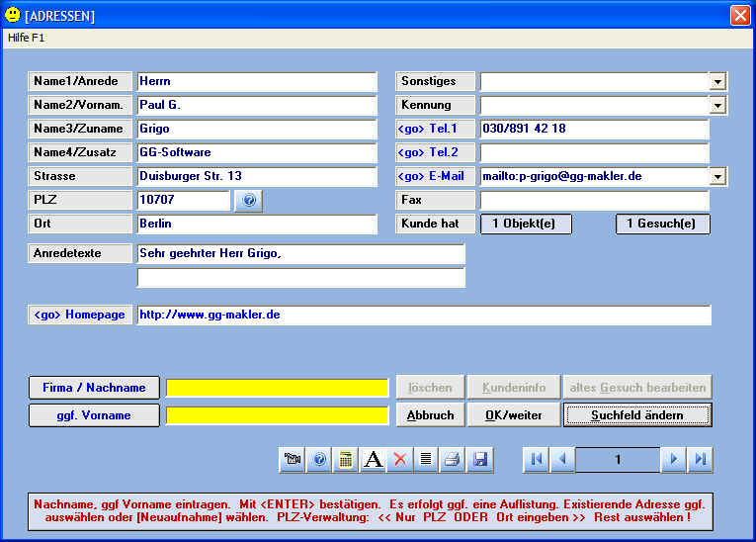Image resolution: width=756 pixels, height=542 pixels.
Task: Close the ADRESSEN window
Action: (x=740, y=15)
